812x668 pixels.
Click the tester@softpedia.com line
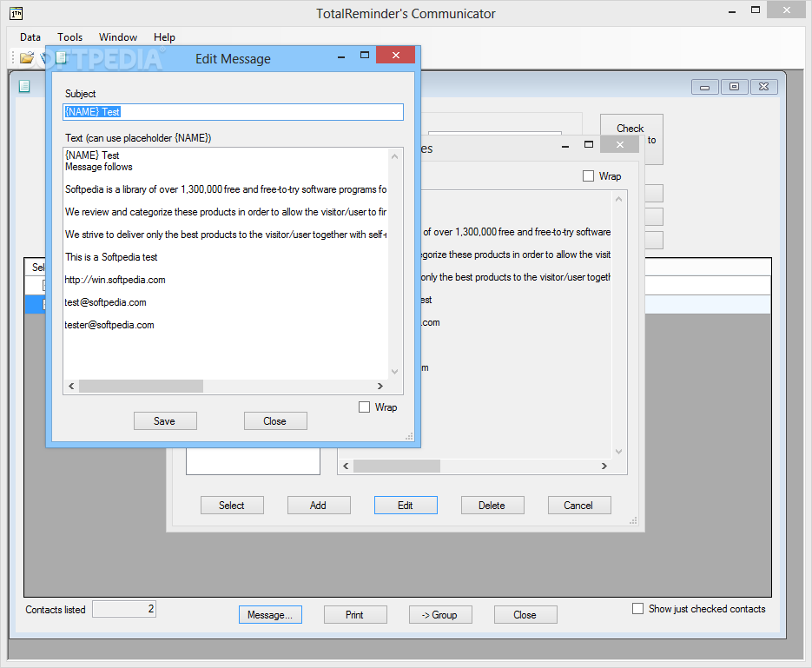[x=109, y=325]
